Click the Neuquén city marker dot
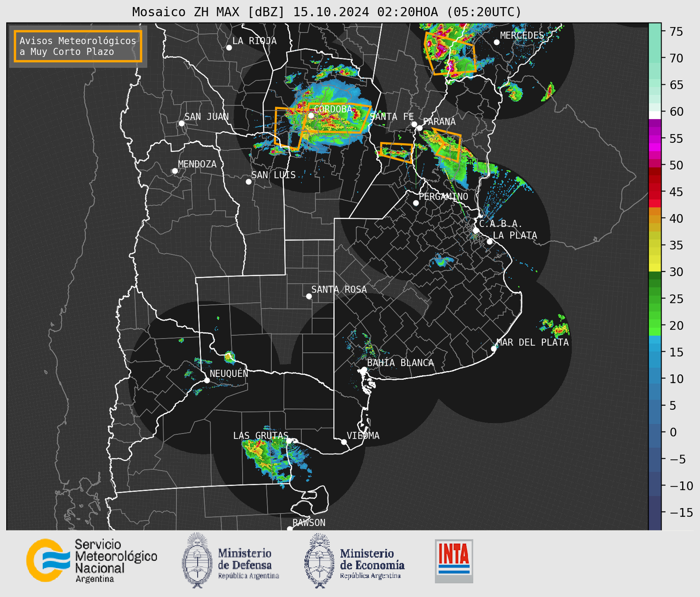Viewport: 700px width, 597px height. 207,380
